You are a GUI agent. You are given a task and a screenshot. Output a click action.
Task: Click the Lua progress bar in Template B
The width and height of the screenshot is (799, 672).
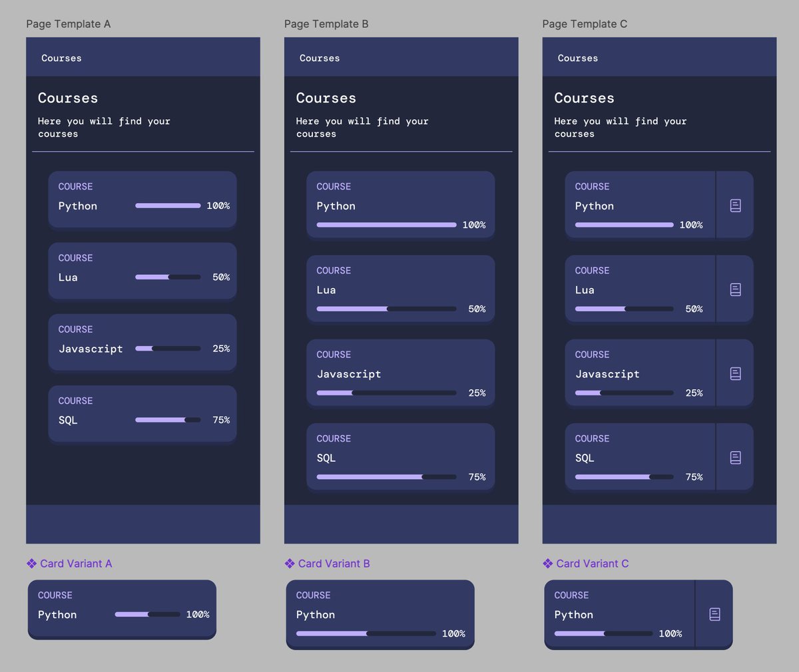pos(387,309)
